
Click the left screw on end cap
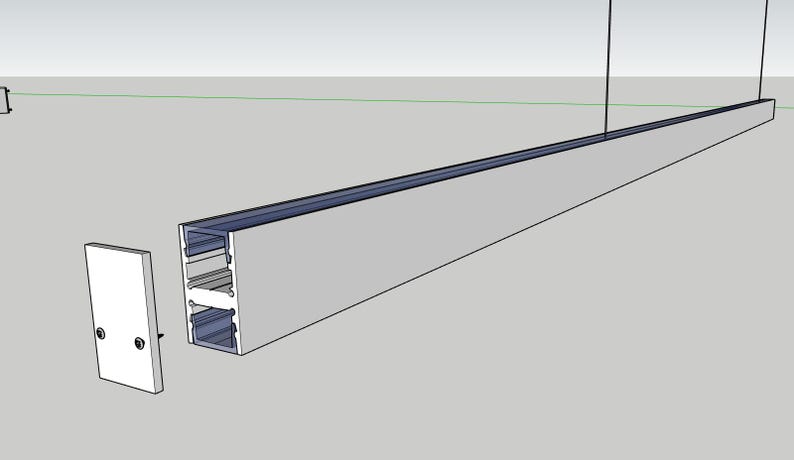pos(101,333)
